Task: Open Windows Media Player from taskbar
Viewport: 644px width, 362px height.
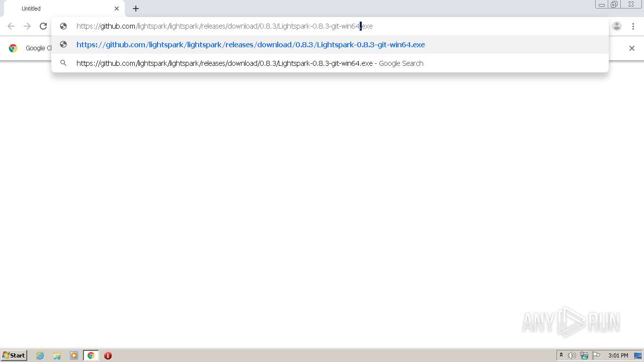Action: pyautogui.click(x=74, y=355)
